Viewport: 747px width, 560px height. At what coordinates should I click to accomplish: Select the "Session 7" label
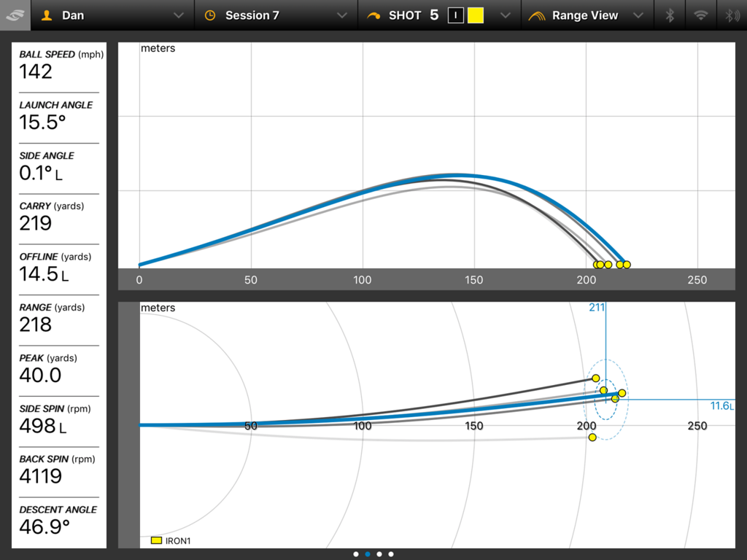coord(252,16)
